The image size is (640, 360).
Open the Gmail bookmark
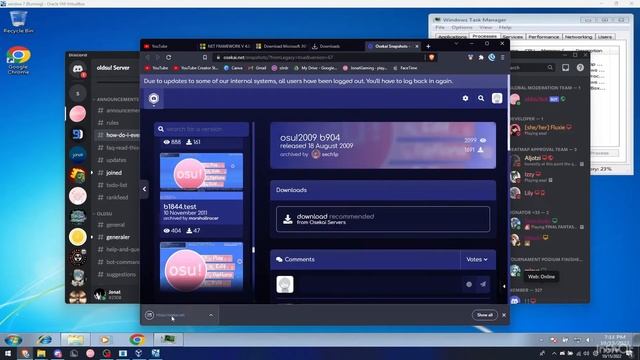(x=257, y=68)
